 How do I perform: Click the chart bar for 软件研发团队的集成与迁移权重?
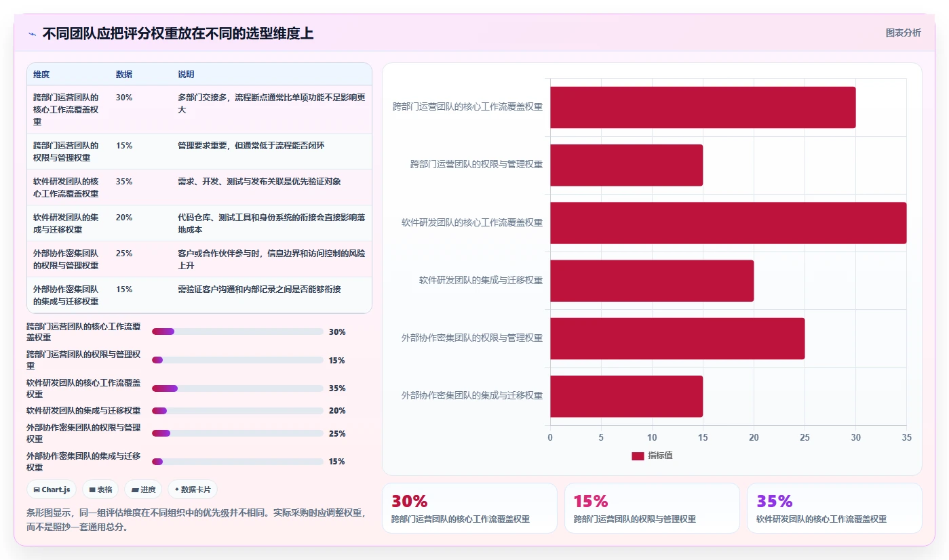pos(652,281)
